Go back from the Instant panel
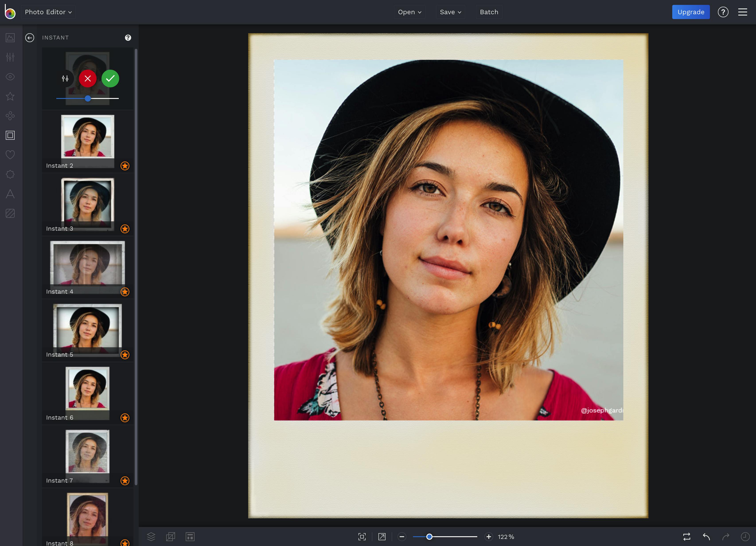The height and width of the screenshot is (546, 756). 30,38
